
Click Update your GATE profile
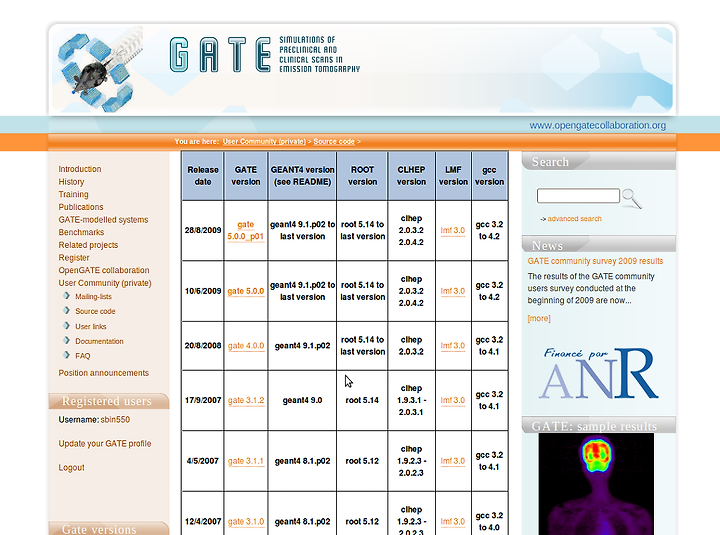click(105, 444)
